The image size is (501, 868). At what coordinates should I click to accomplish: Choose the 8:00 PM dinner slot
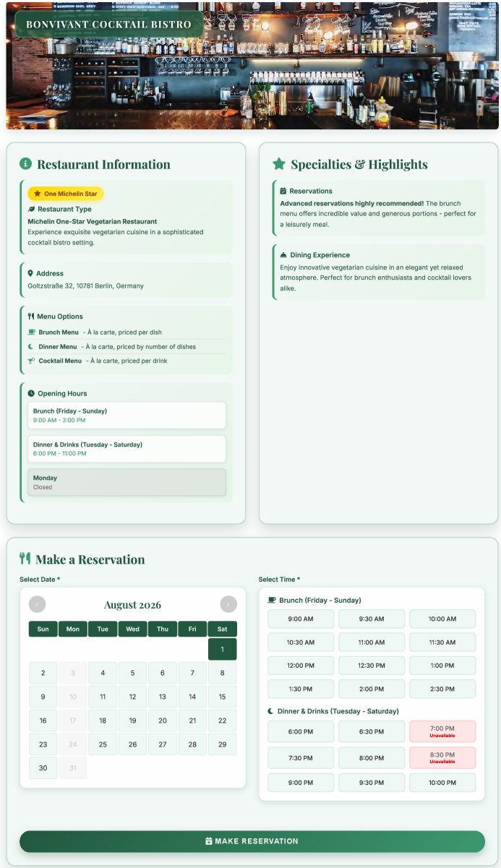click(372, 758)
